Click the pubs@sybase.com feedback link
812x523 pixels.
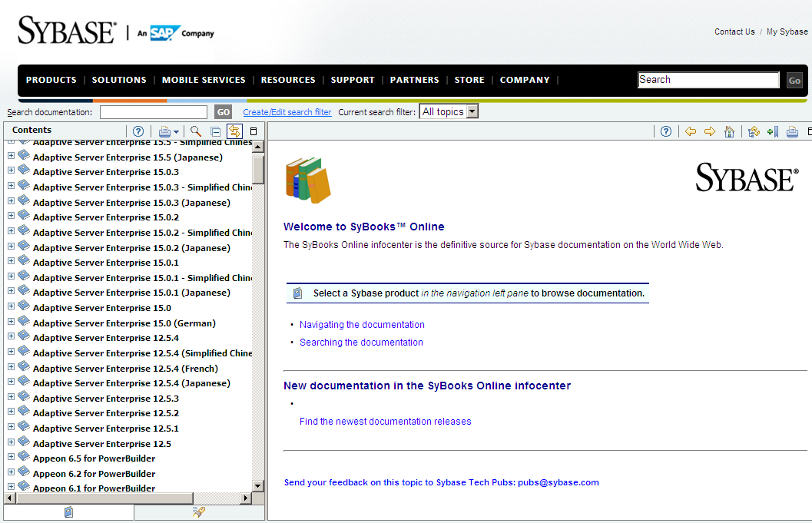[x=558, y=482]
